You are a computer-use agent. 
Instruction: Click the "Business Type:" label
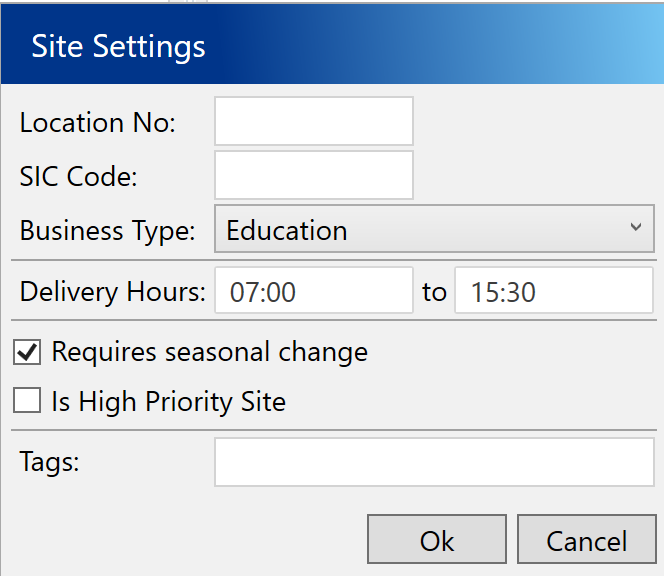(x=108, y=231)
